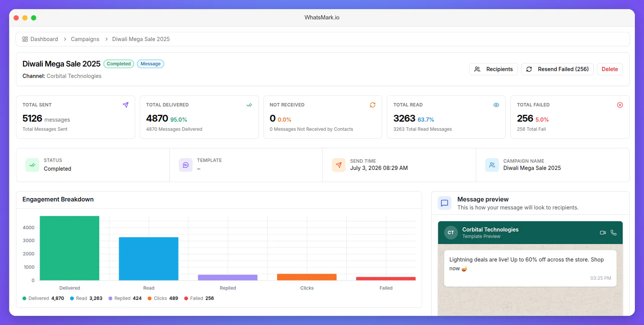Click the 95.0% delivered percentage
The width and height of the screenshot is (644, 325).
click(179, 120)
